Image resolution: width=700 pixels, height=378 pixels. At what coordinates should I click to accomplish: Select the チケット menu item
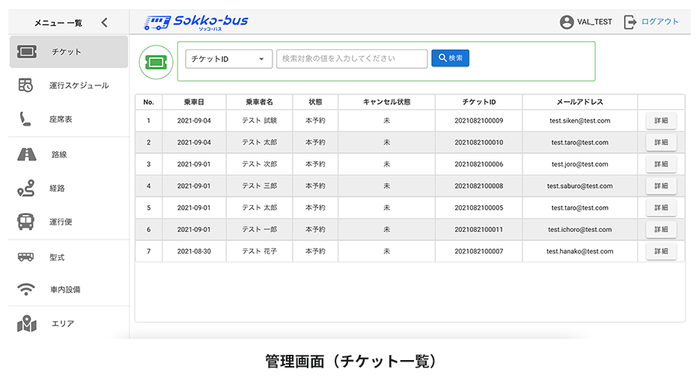tap(68, 52)
